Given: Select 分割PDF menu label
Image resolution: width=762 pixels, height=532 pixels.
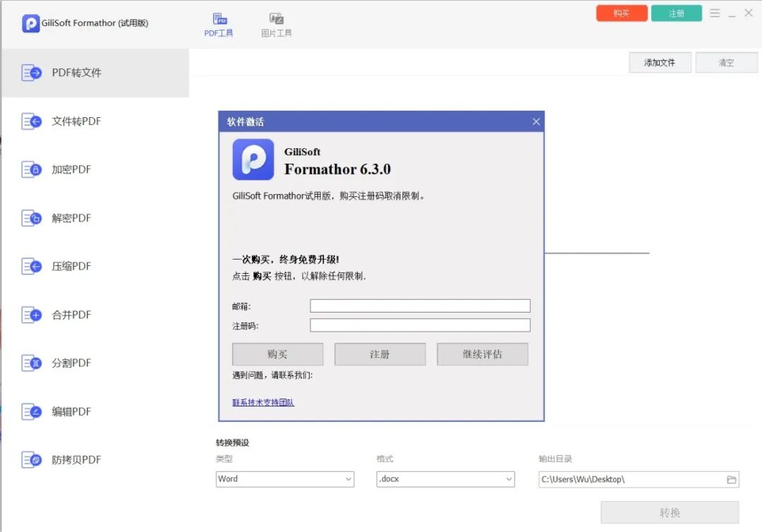Looking at the screenshot, I should click(x=71, y=363).
